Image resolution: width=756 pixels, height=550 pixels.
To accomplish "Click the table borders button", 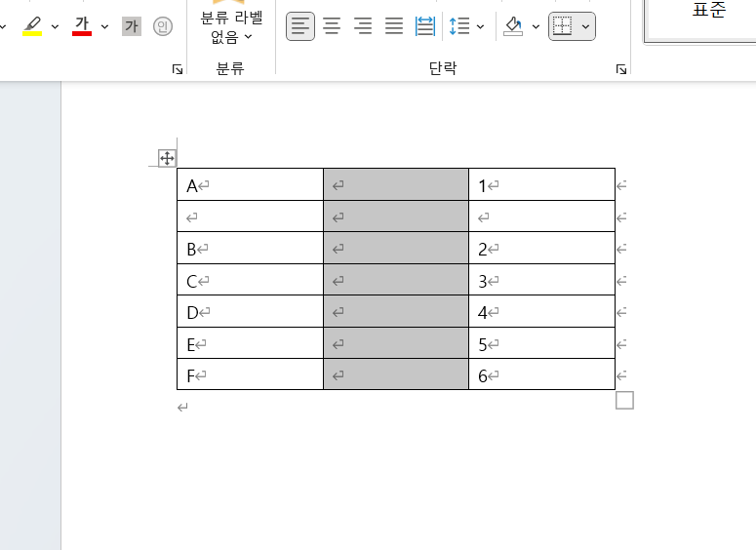I will click(x=562, y=26).
